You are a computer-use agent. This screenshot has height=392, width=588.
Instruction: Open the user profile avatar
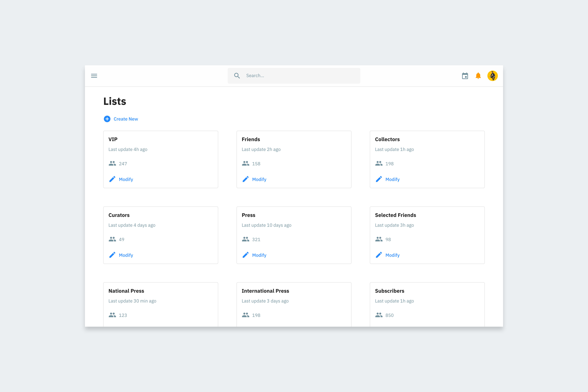click(492, 76)
